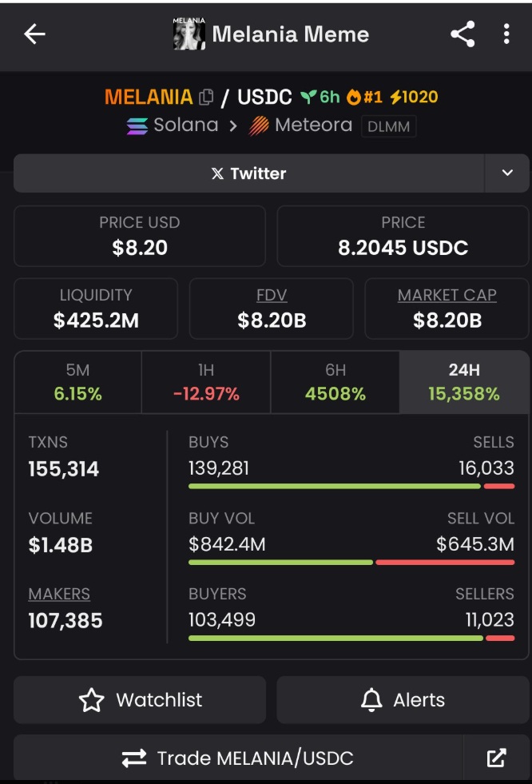Tap the back arrow icon
The height and width of the screenshot is (784, 532).
click(x=35, y=34)
